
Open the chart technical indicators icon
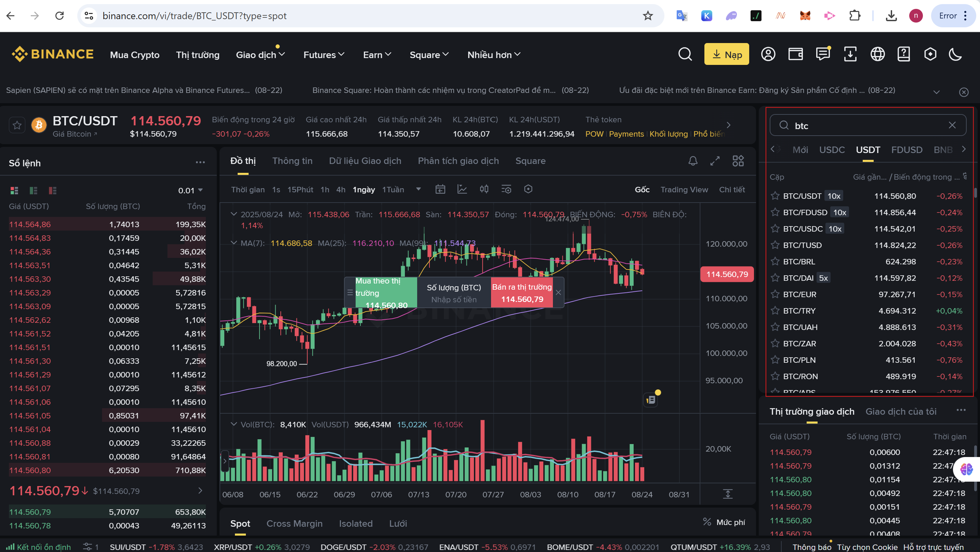click(x=462, y=189)
